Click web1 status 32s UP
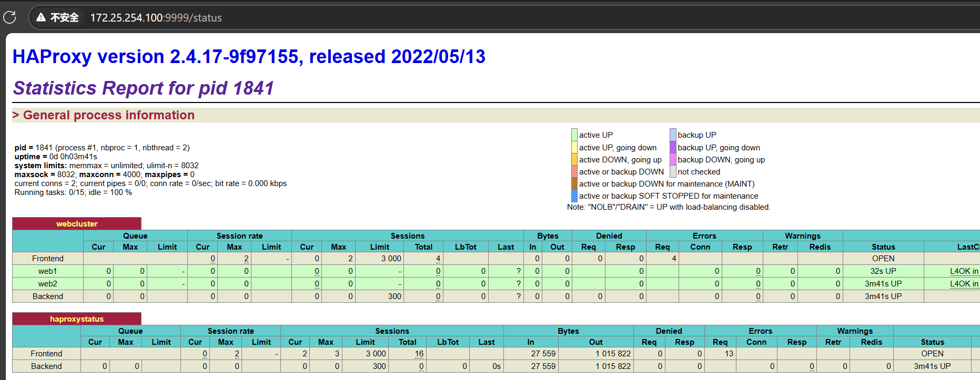 tap(883, 271)
